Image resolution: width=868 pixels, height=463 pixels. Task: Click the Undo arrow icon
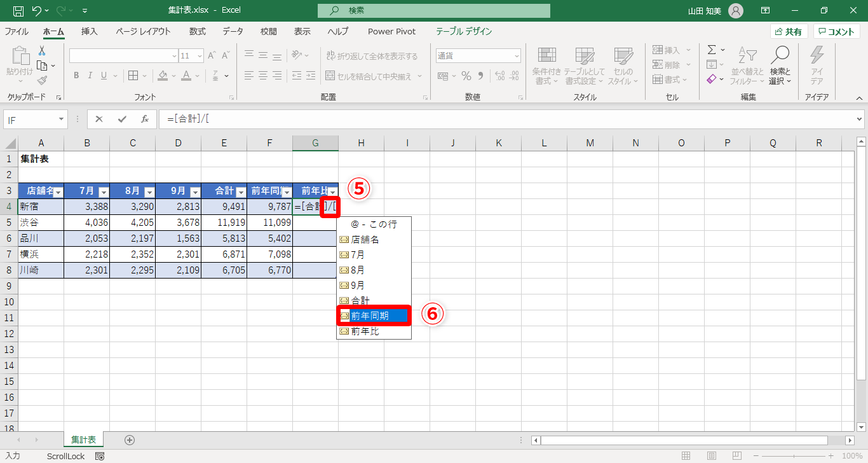(x=37, y=11)
